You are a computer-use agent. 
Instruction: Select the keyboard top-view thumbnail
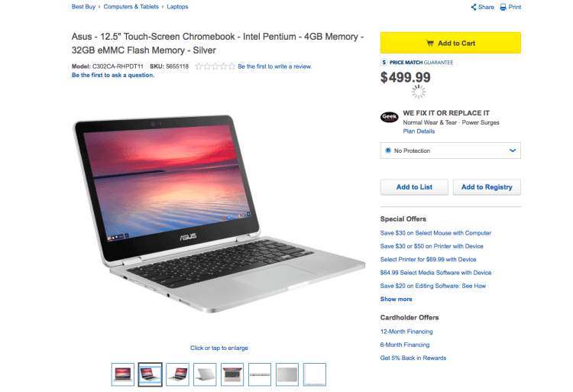pos(232,374)
